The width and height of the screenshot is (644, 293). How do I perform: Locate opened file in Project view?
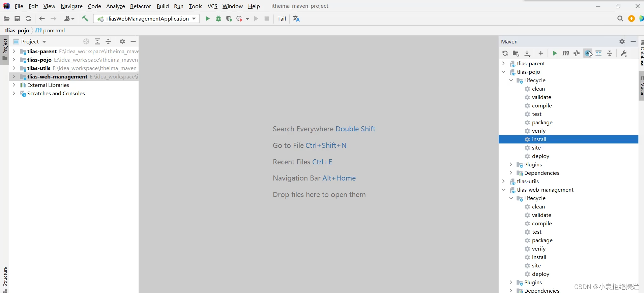[86, 41]
